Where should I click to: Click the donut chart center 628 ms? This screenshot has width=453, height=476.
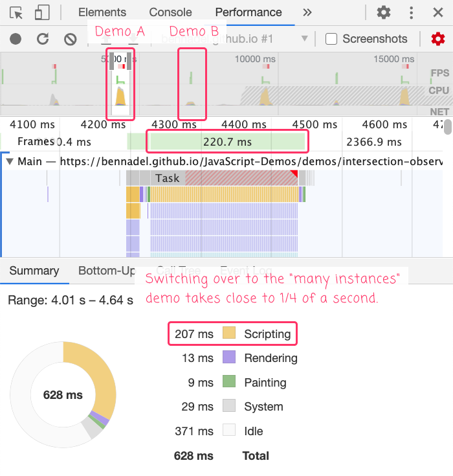pyautogui.click(x=63, y=395)
